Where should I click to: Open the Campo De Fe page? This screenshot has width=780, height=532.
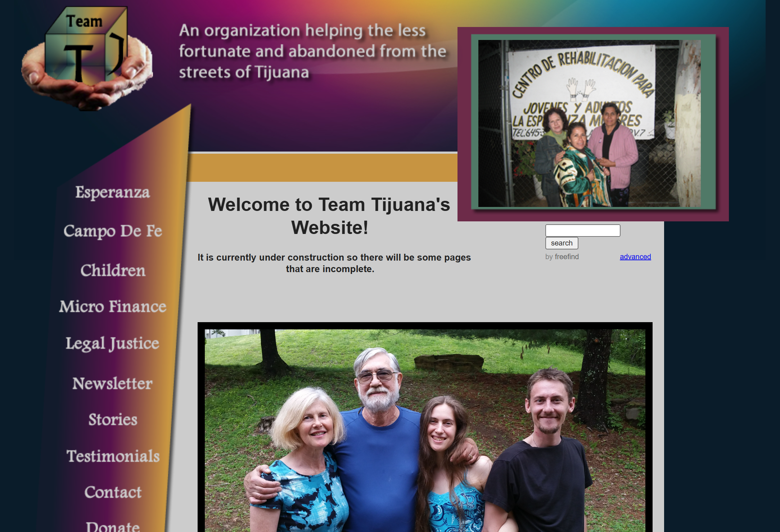click(113, 231)
